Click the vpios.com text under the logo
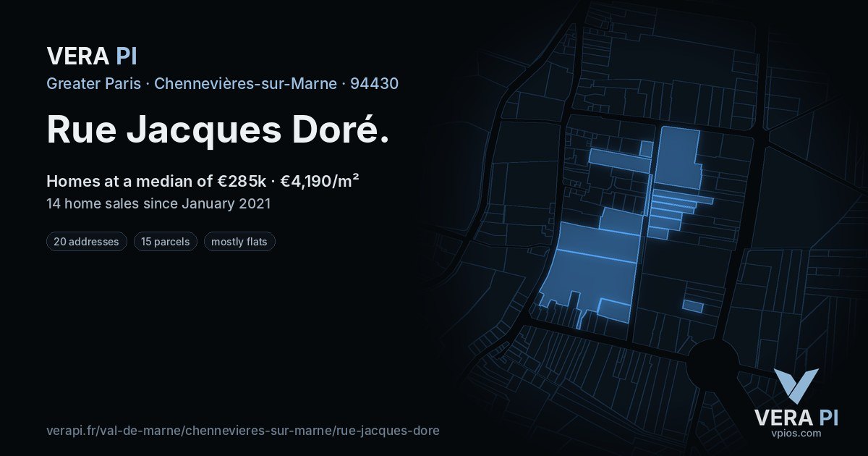 point(796,434)
